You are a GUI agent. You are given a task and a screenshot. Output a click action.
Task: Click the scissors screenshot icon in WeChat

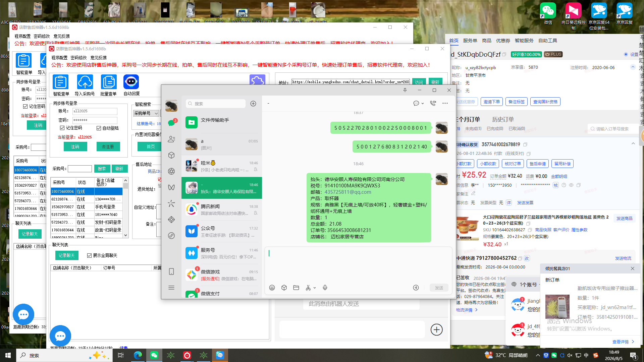pyautogui.click(x=308, y=288)
